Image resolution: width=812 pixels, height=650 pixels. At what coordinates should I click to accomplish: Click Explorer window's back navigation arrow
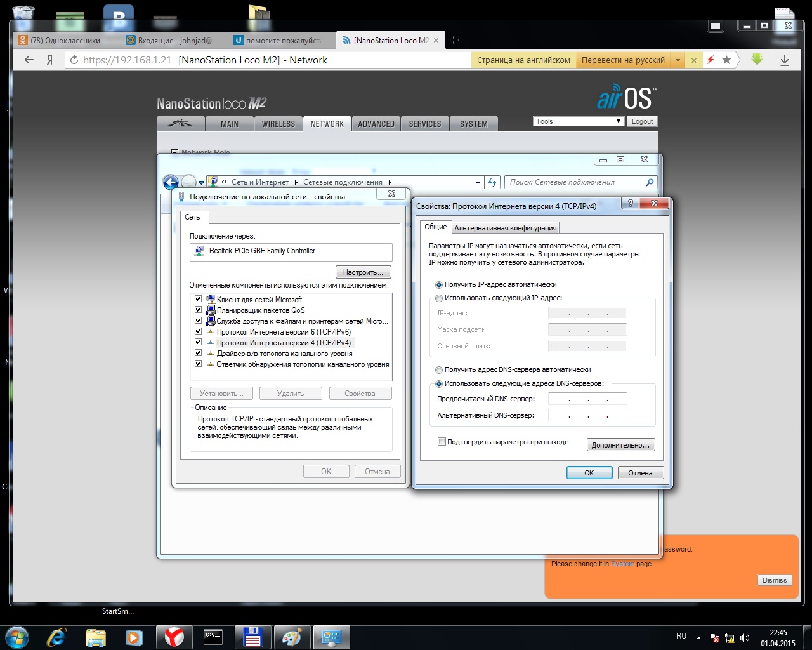171,182
